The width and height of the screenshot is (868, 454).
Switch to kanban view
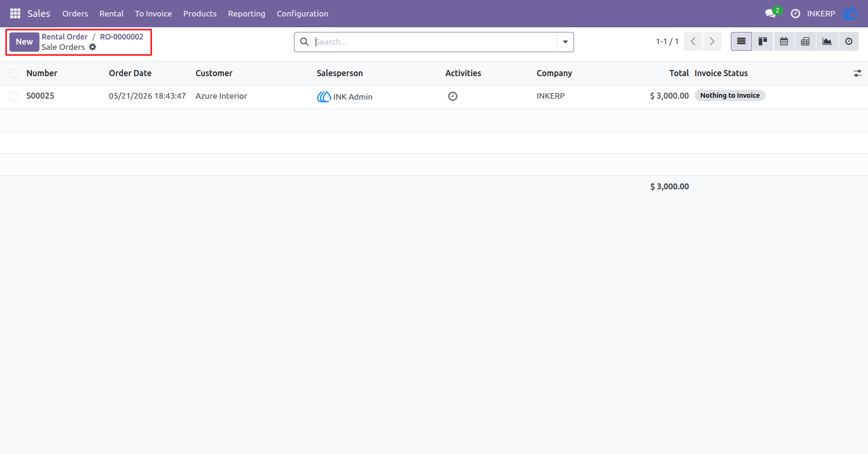(763, 41)
